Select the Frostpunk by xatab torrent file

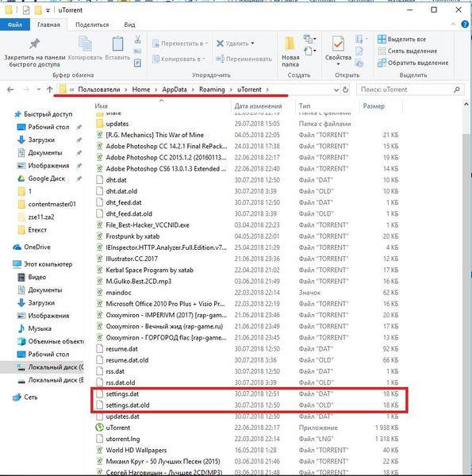[249, 236]
